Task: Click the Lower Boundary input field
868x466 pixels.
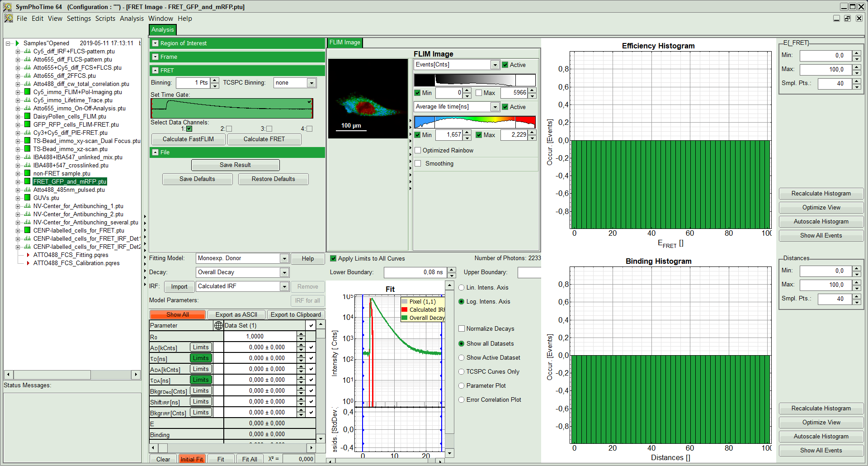Action: point(415,272)
